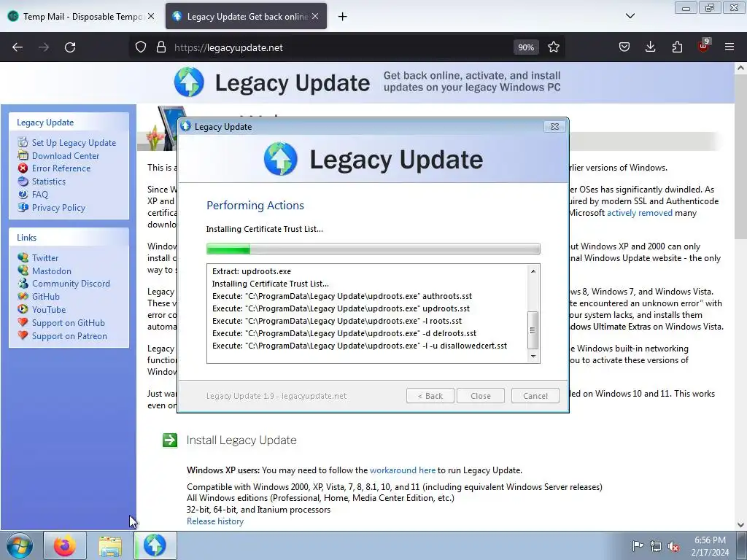Click the Mastodon globe icon
This screenshot has height=560, width=747.
[x=23, y=271]
